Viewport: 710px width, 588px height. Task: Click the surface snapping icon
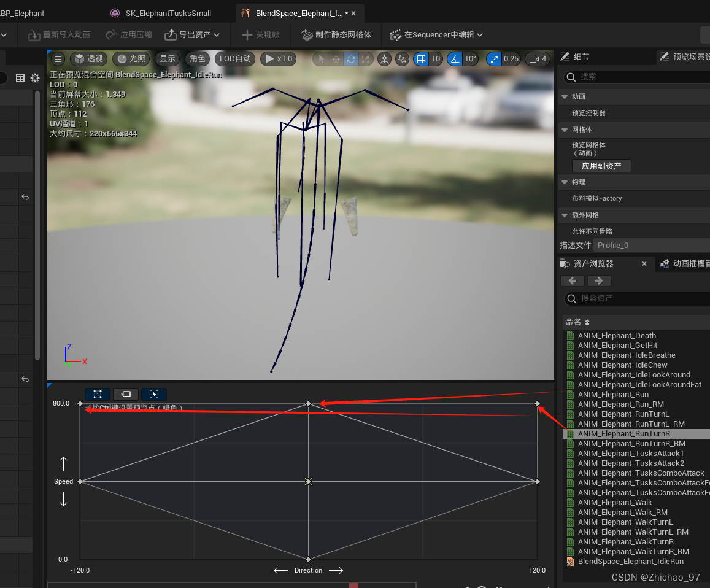[402, 59]
